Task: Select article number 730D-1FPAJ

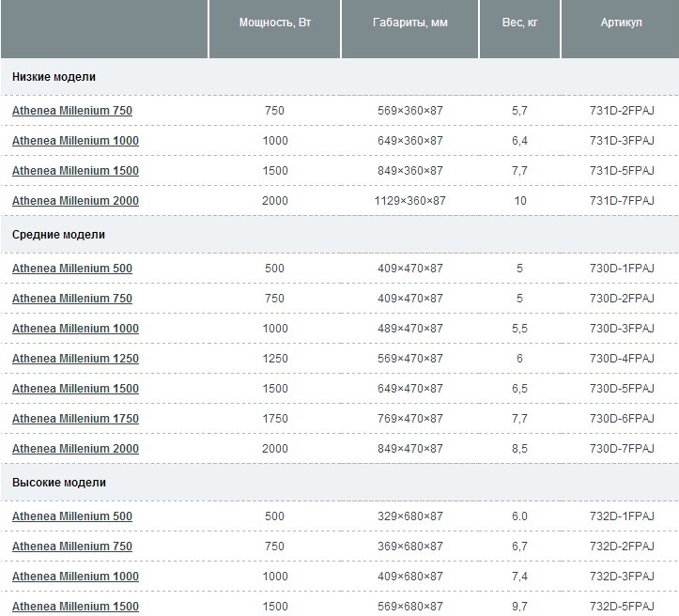Action: [x=622, y=269]
